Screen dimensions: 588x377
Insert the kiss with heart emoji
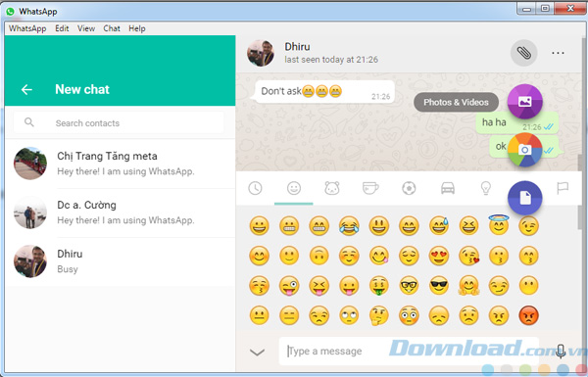point(468,256)
